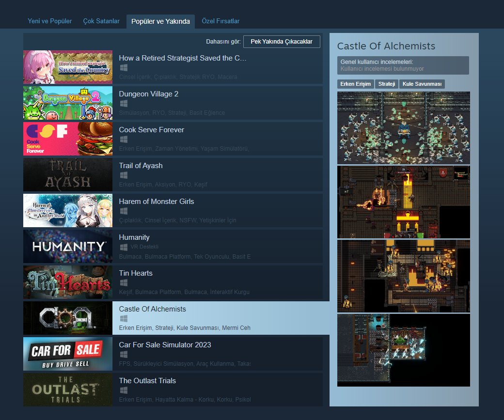Click the VR Destekli label in Humanity row
The height and width of the screenshot is (420, 504).
(x=144, y=247)
